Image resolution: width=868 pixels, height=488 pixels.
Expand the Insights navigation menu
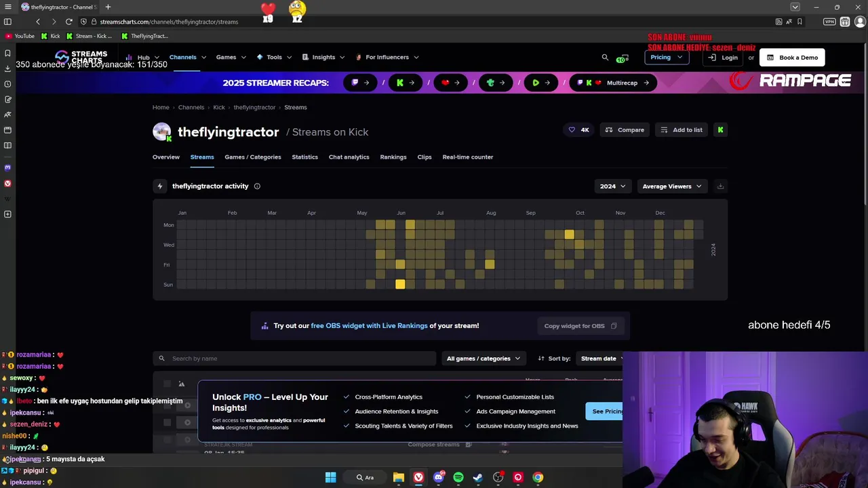pyautogui.click(x=323, y=57)
